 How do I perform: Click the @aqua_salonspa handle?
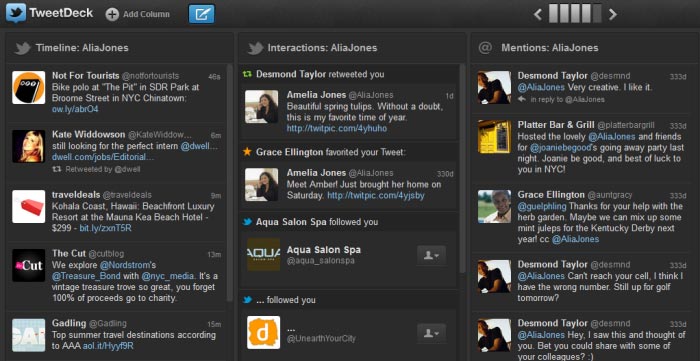(321, 261)
